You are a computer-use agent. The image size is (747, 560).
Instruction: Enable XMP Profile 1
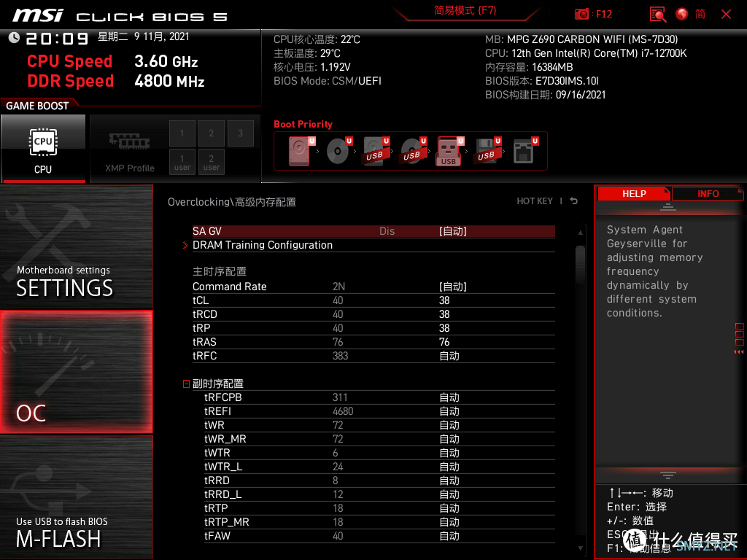pos(182,133)
